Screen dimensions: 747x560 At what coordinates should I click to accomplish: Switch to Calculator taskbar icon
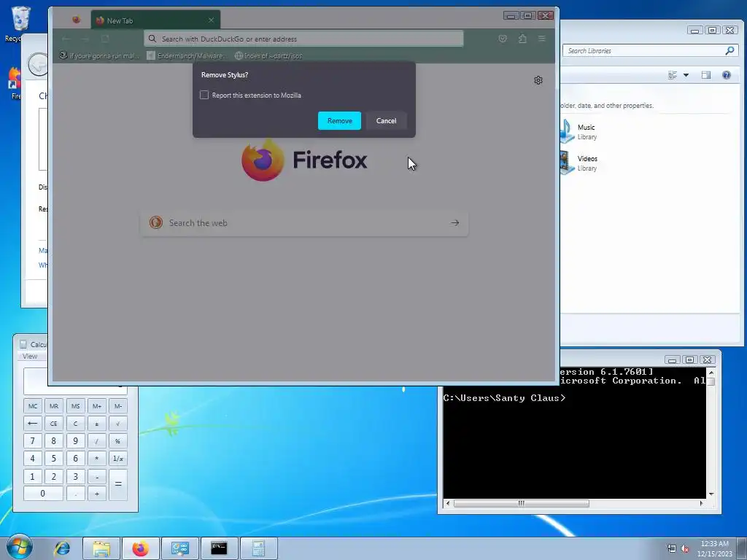click(x=259, y=548)
